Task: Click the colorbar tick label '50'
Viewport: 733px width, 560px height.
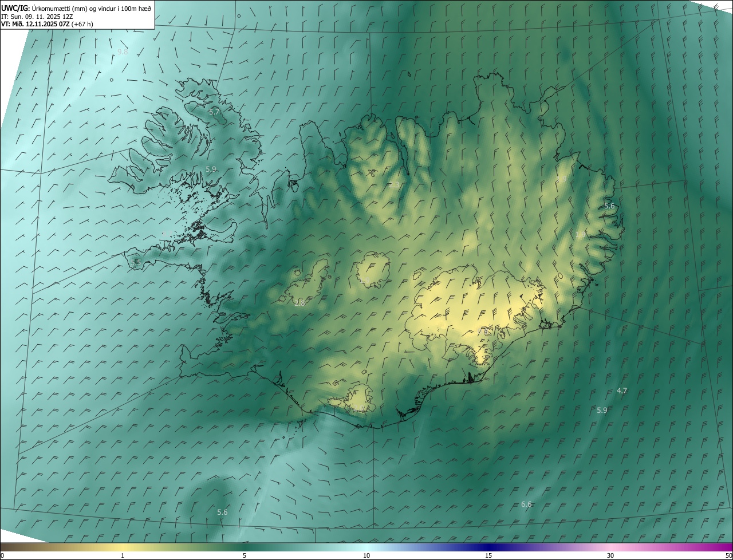Action: point(728,555)
